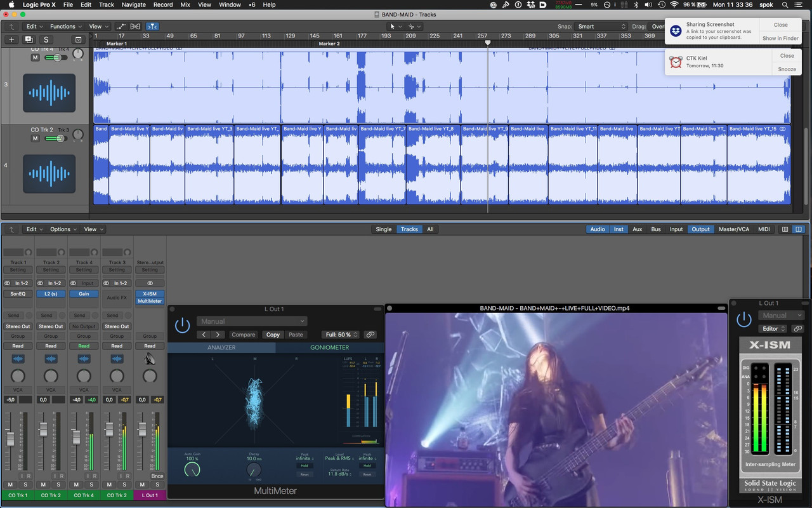Switch to the ANALYZER tab in MultiMeter

click(x=221, y=347)
